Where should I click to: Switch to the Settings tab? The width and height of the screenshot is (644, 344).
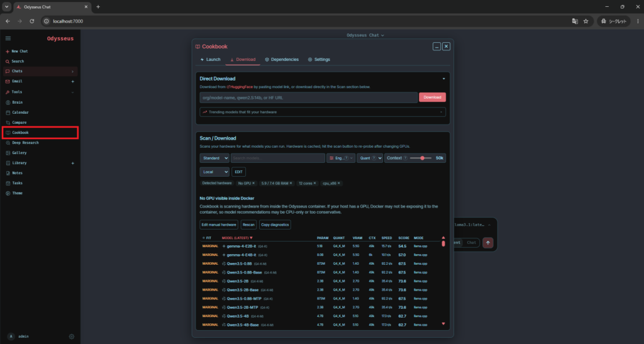[x=319, y=60]
